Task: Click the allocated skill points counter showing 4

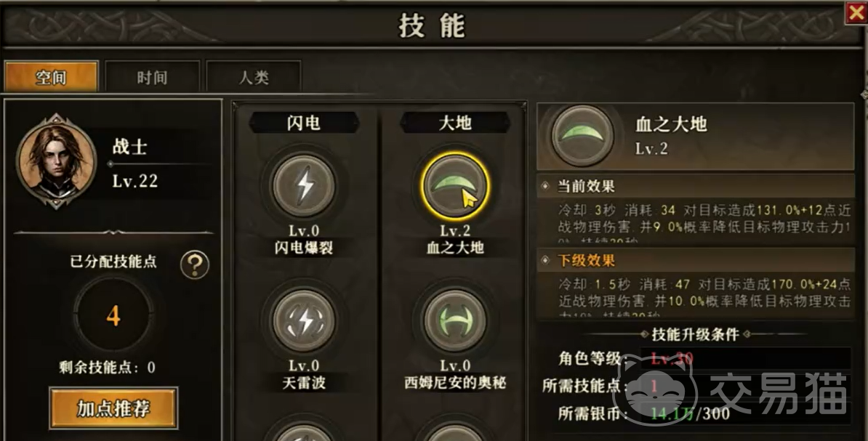Action: [113, 315]
